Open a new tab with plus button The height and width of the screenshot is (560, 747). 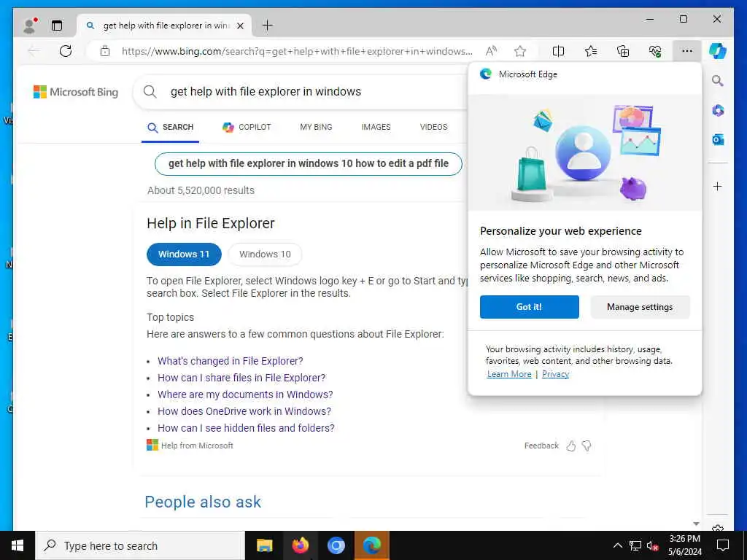(268, 26)
